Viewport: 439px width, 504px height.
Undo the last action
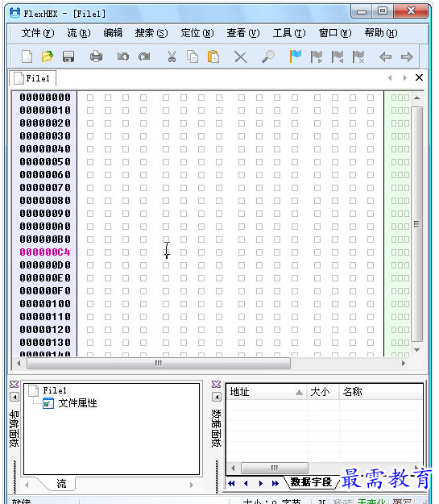[x=123, y=57]
